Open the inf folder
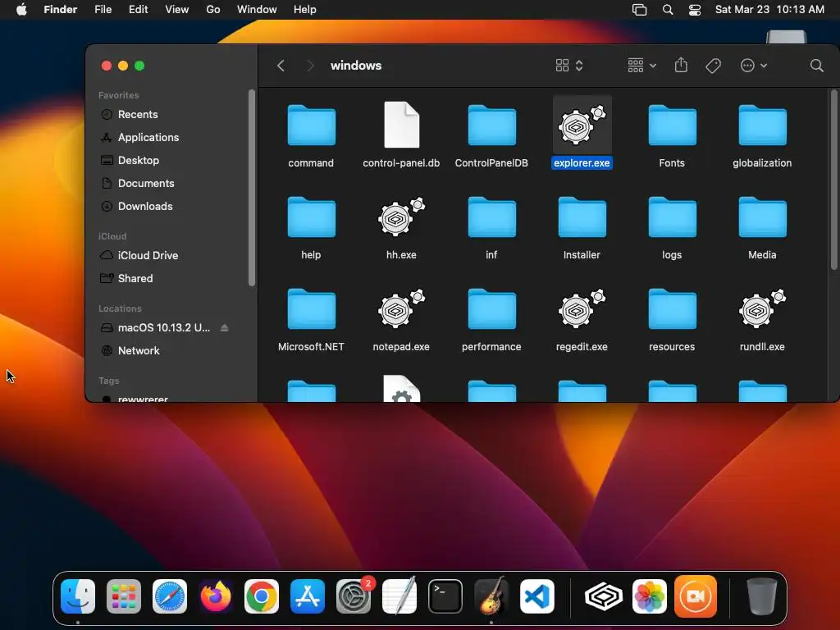 [x=491, y=217]
